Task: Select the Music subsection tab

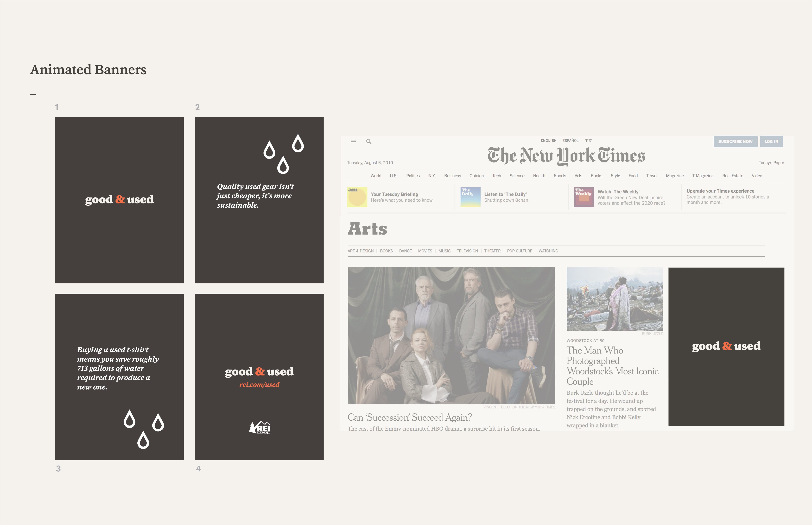Action: coord(444,251)
